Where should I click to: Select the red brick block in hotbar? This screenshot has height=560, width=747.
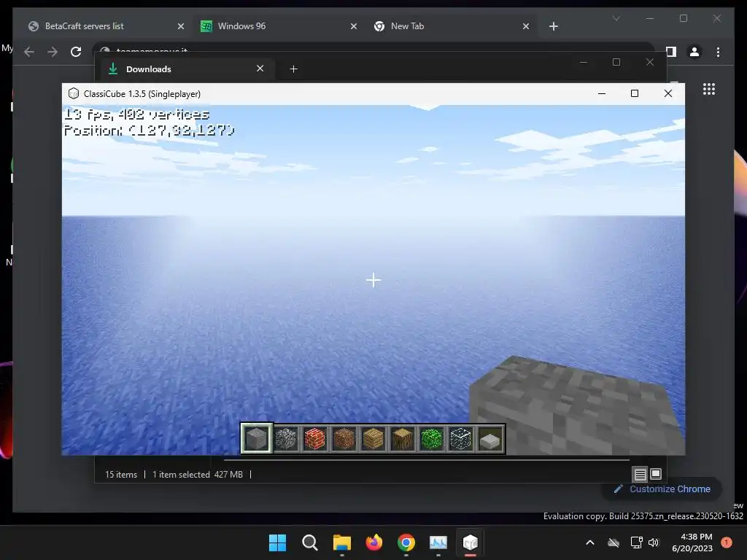click(315, 438)
